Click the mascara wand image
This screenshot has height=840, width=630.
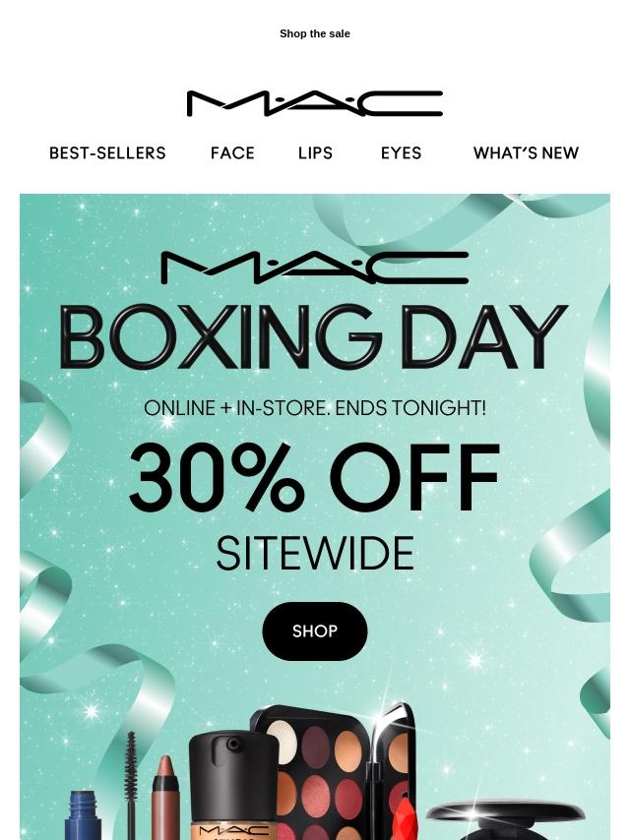click(130, 785)
